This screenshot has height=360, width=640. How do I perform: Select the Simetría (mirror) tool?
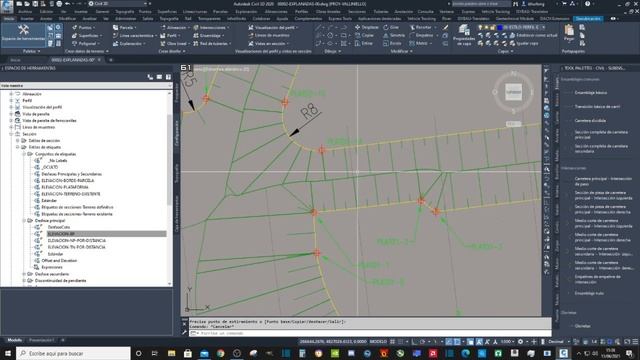pyautogui.click(x=394, y=36)
